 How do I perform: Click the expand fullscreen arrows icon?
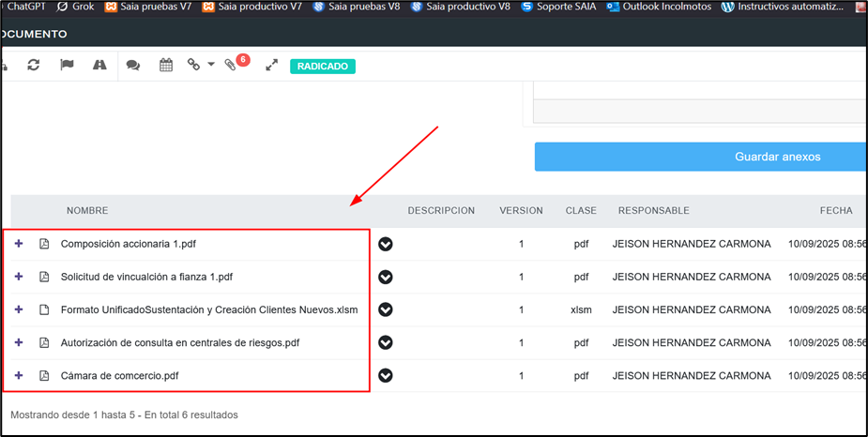pyautogui.click(x=272, y=65)
